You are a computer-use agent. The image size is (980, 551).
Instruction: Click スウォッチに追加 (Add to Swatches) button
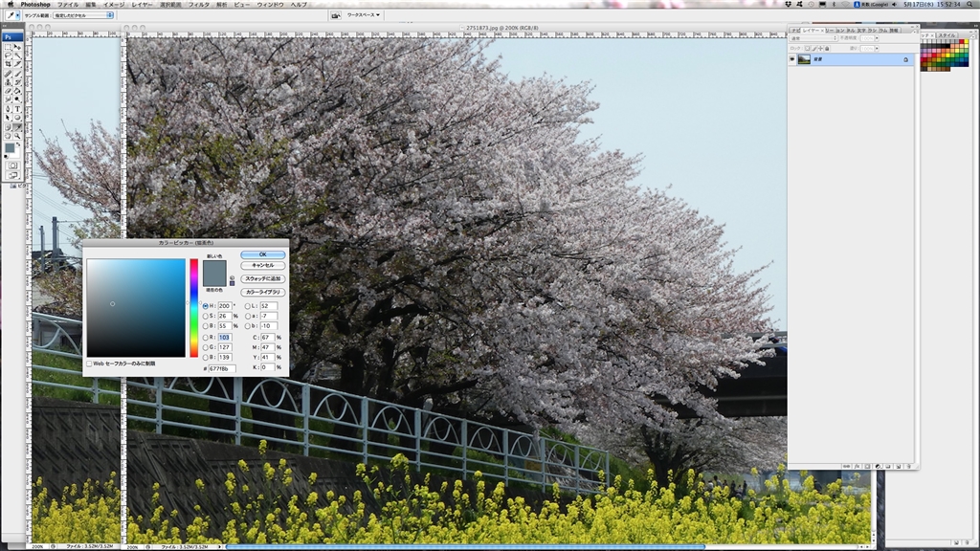[262, 278]
